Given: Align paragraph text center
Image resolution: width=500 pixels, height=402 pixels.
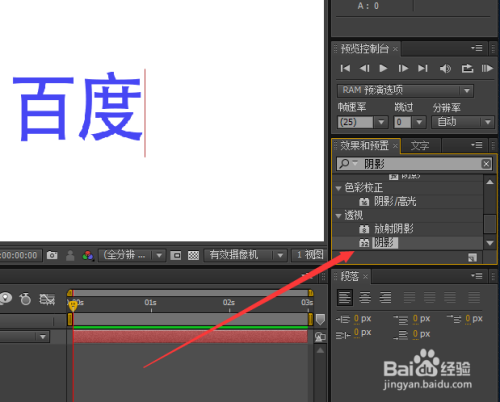Looking at the screenshot, I should pyautogui.click(x=365, y=297).
